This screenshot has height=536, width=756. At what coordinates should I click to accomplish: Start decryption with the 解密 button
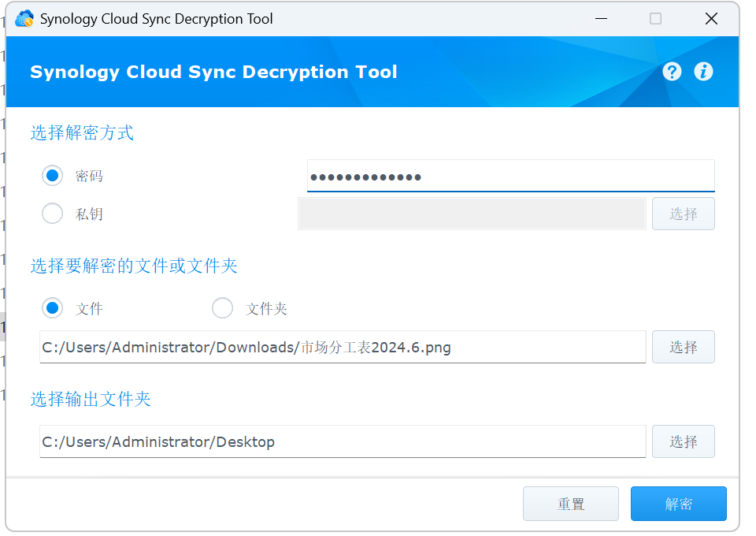[x=678, y=504]
